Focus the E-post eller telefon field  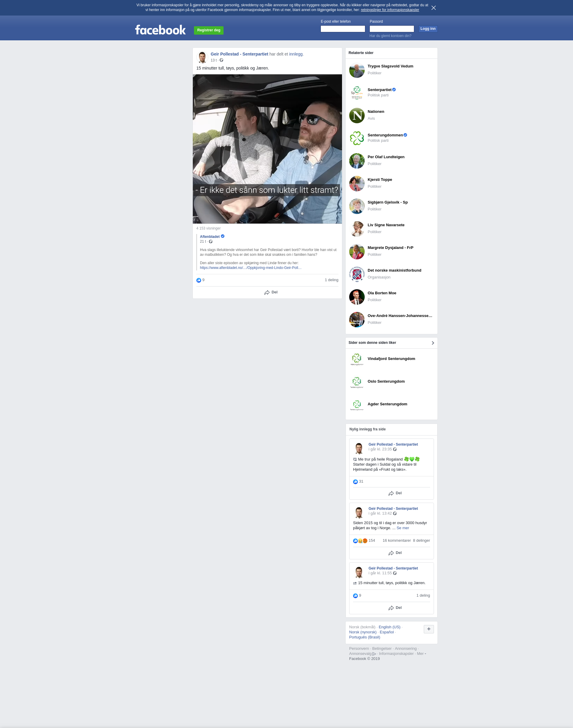[343, 29]
